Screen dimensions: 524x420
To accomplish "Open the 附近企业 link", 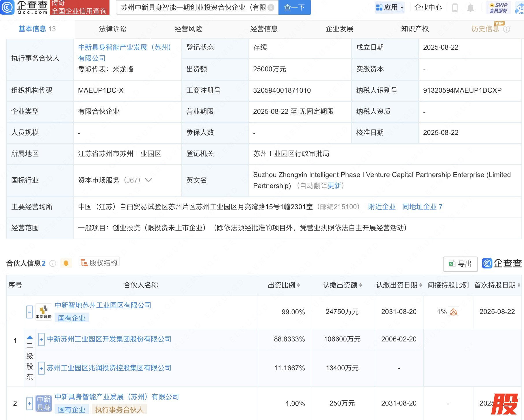I will (382, 207).
